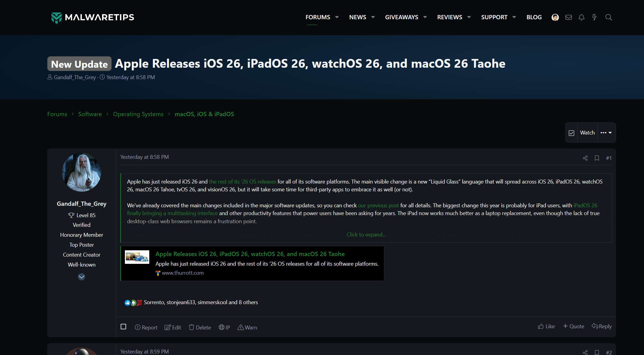Image resolution: width=644 pixels, height=355 pixels.
Task: Expand the Forums menu dropdown arrow
Action: pos(337,17)
